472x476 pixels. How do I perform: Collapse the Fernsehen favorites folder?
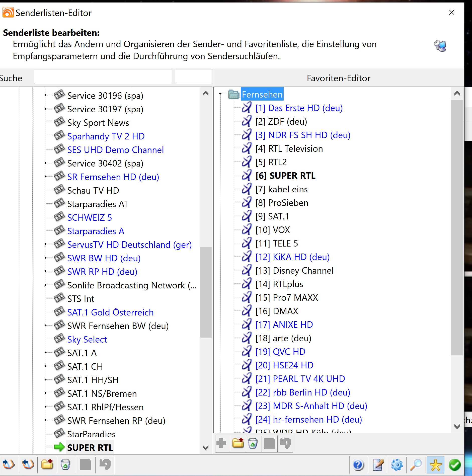point(220,94)
